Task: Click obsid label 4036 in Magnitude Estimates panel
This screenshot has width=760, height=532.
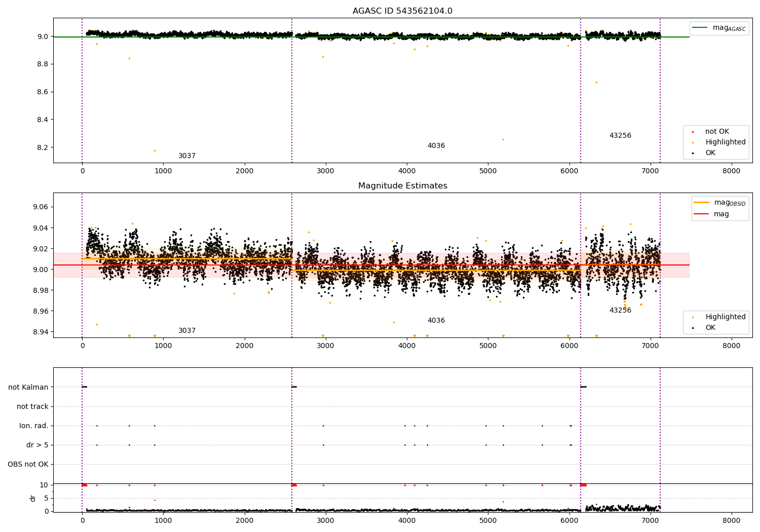Action: click(x=436, y=321)
